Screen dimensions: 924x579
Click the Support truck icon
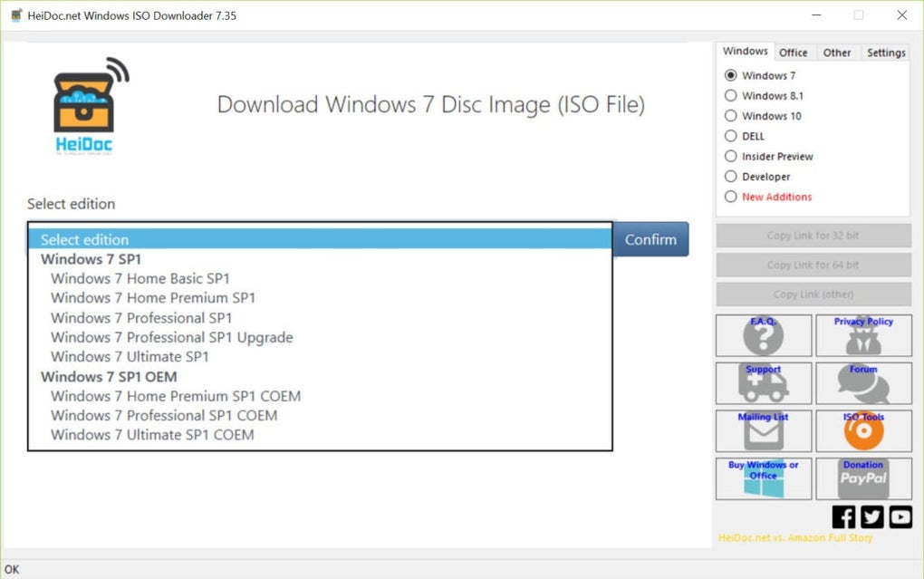763,383
